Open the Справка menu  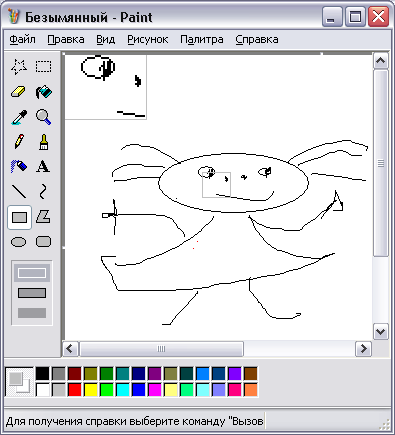click(x=257, y=39)
